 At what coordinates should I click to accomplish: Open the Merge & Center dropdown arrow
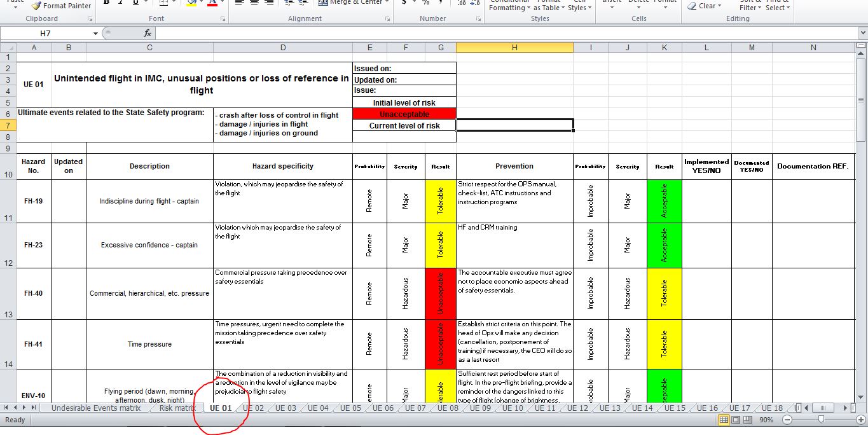pyautogui.click(x=389, y=3)
